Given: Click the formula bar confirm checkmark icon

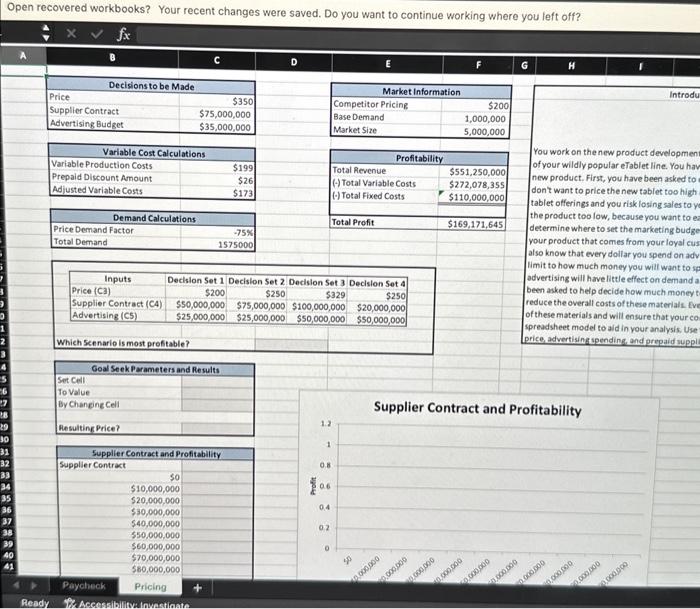Looking at the screenshot, I should [x=97, y=34].
